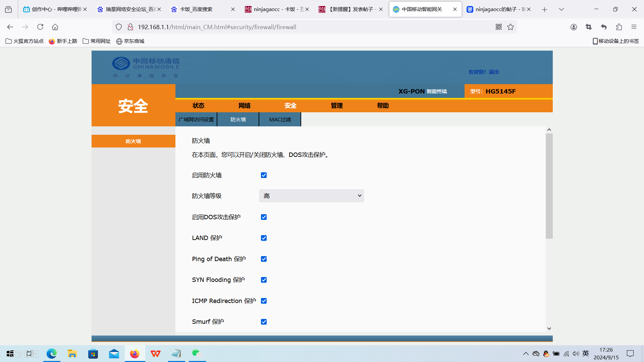This screenshot has height=362, width=644.
Task: Open the 防火墙等级 dropdown
Action: tap(312, 196)
